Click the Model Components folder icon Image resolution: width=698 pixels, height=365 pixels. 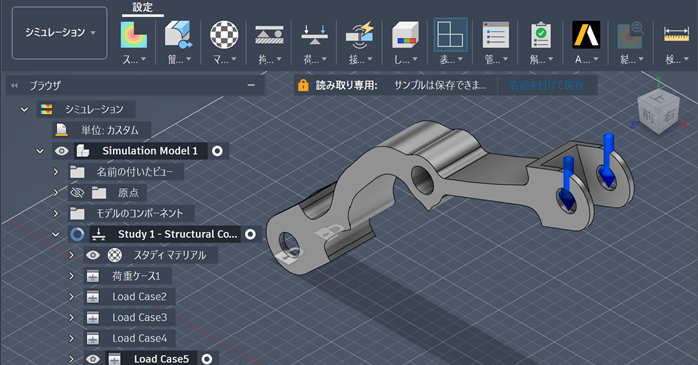coord(77,213)
